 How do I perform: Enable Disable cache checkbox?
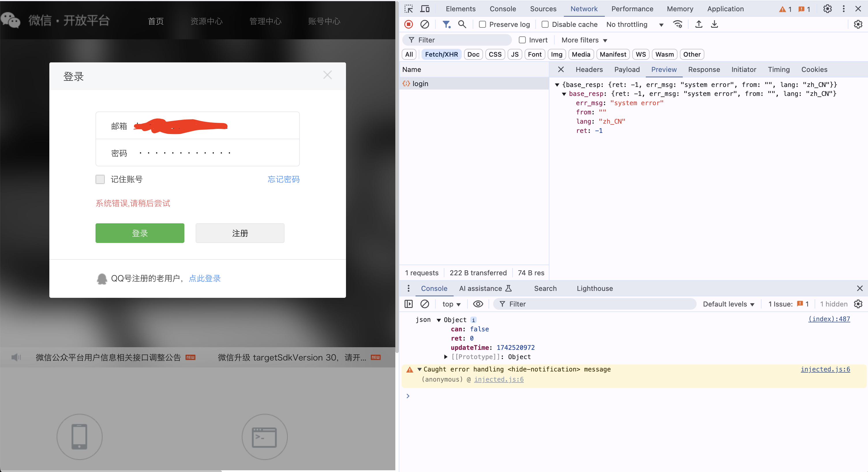point(545,24)
